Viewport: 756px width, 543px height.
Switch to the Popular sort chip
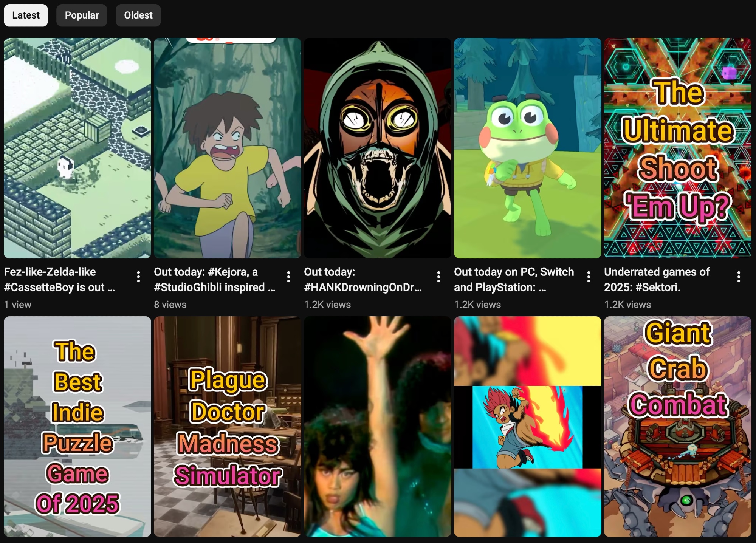point(82,15)
